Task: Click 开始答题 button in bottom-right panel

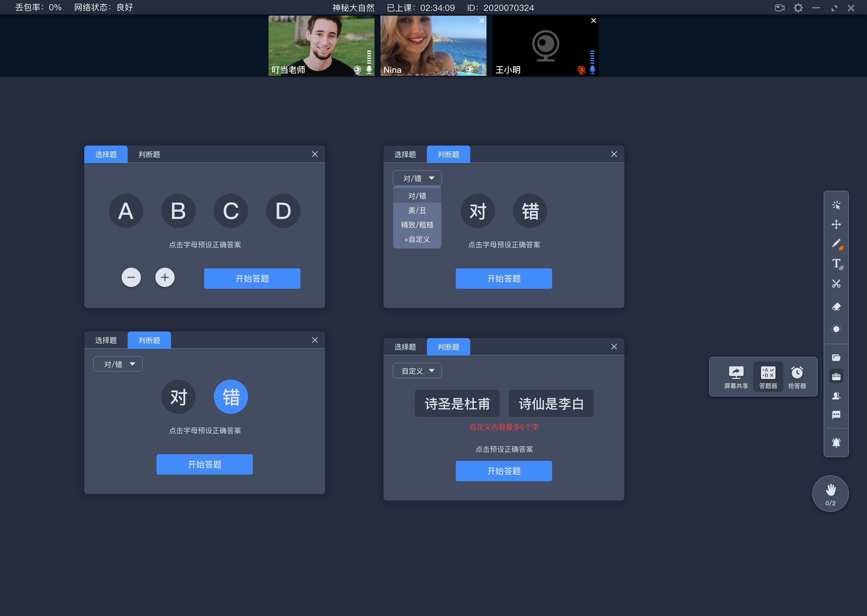Action: coord(502,471)
